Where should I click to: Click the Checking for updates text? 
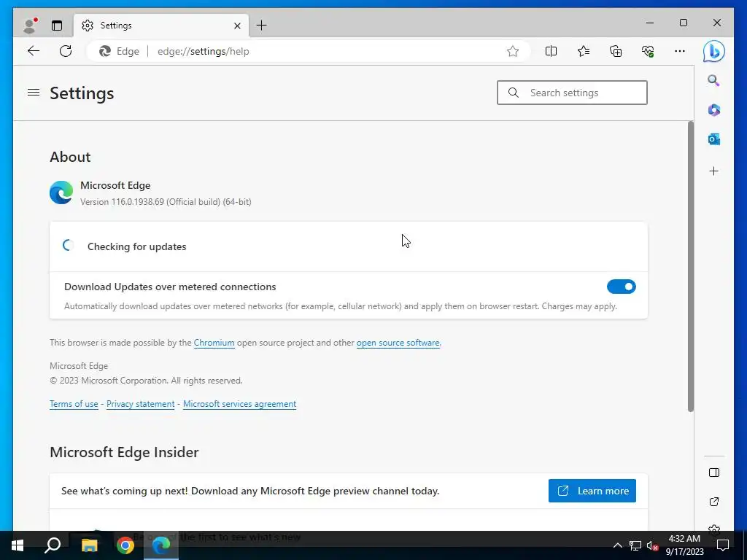click(x=136, y=246)
